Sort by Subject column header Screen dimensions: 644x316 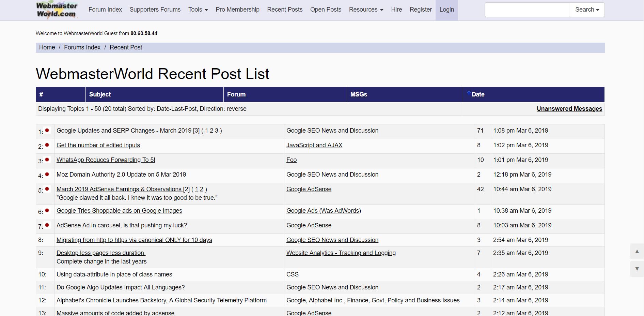(100, 94)
